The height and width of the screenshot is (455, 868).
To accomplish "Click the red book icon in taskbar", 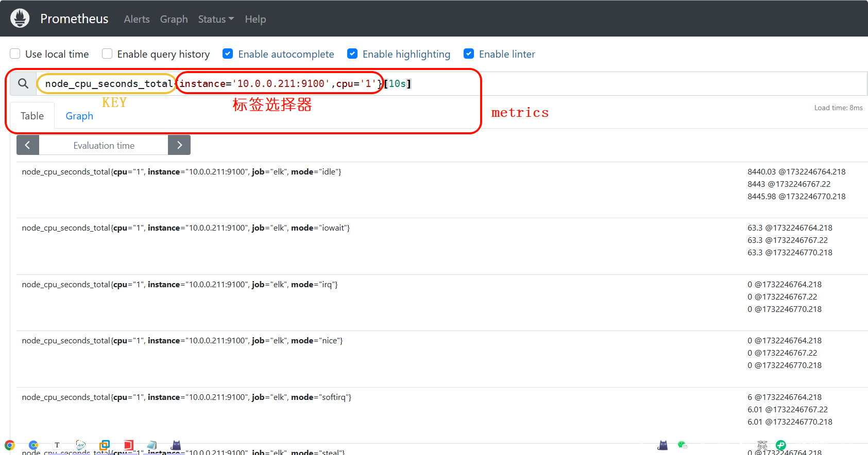I will pos(128,445).
